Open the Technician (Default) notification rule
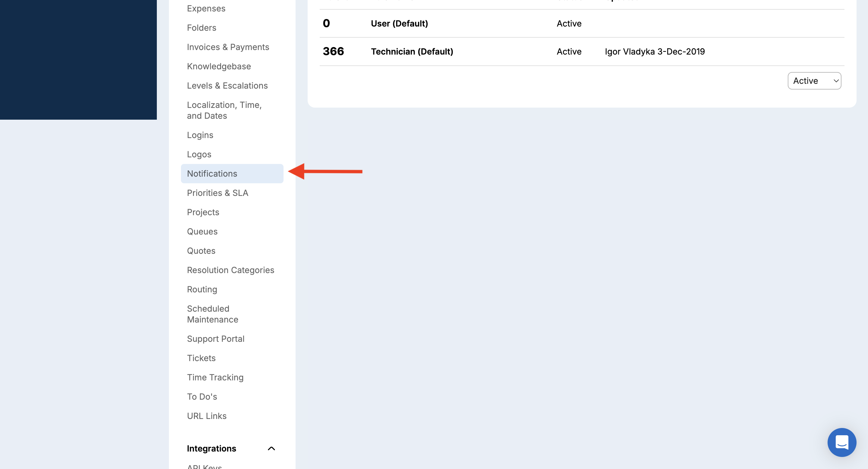 412,52
